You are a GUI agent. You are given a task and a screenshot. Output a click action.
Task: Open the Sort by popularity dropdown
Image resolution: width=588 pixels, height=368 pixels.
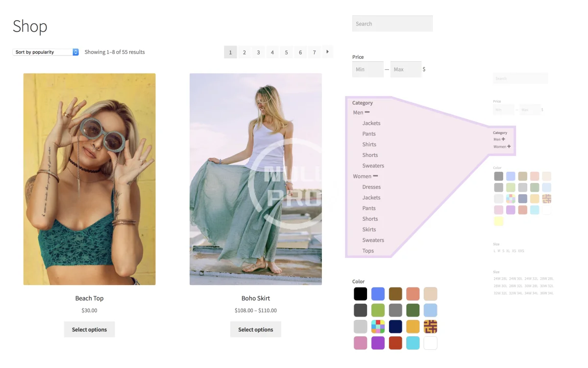46,52
